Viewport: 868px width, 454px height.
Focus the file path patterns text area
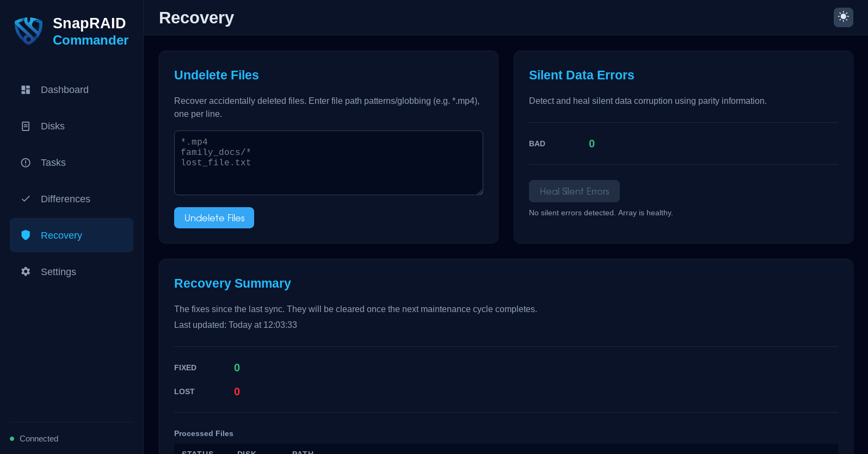[328, 163]
